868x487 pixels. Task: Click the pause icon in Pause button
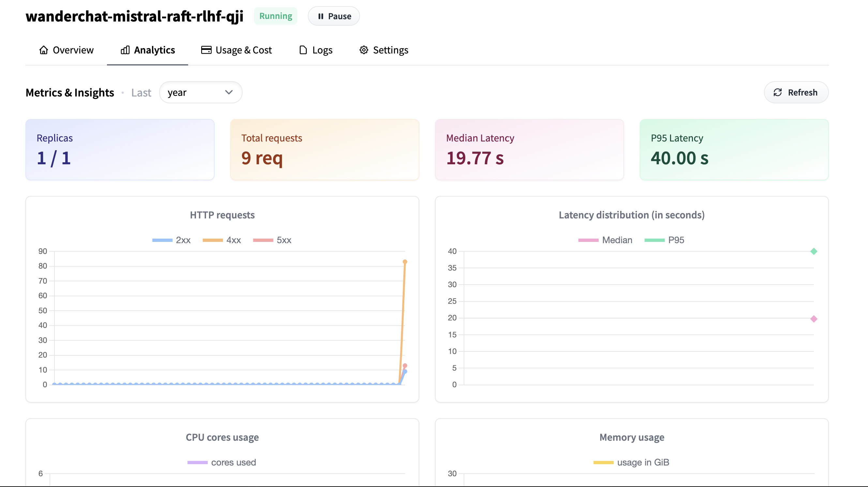click(x=321, y=16)
